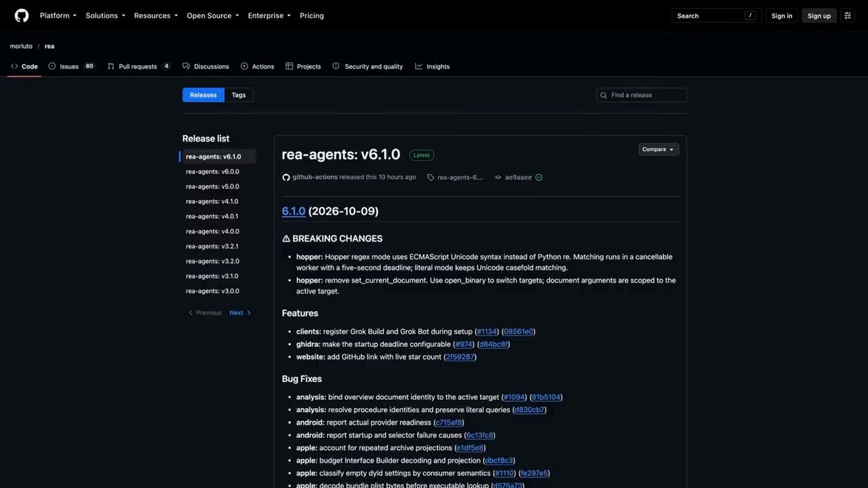This screenshot has width=868, height=488.
Task: Click the Sign up button
Action: point(819,16)
